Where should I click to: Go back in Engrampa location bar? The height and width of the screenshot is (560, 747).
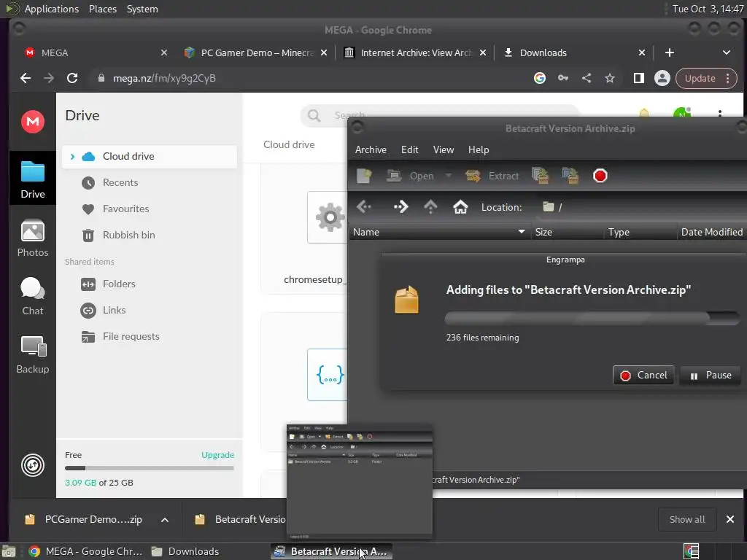pyautogui.click(x=364, y=206)
